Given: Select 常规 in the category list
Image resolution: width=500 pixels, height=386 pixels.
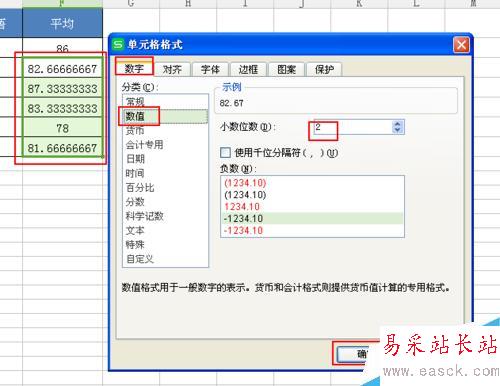Looking at the screenshot, I should [166, 101].
